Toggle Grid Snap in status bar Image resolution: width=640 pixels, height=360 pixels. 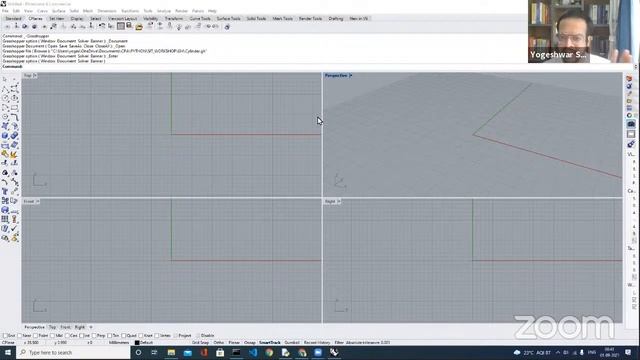click(x=200, y=343)
